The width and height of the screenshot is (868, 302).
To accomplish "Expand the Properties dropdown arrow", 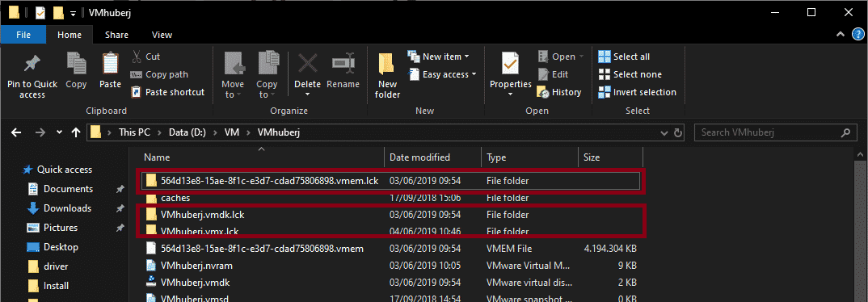I will [511, 94].
